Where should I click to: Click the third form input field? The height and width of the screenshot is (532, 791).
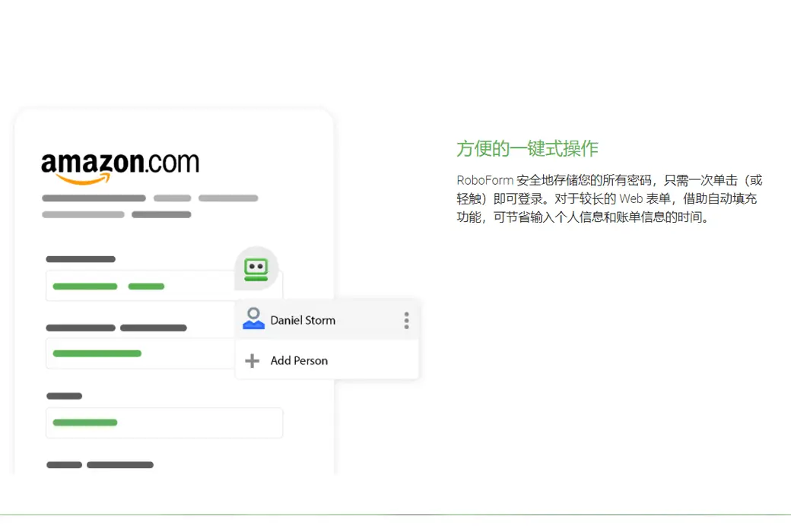[x=164, y=423]
